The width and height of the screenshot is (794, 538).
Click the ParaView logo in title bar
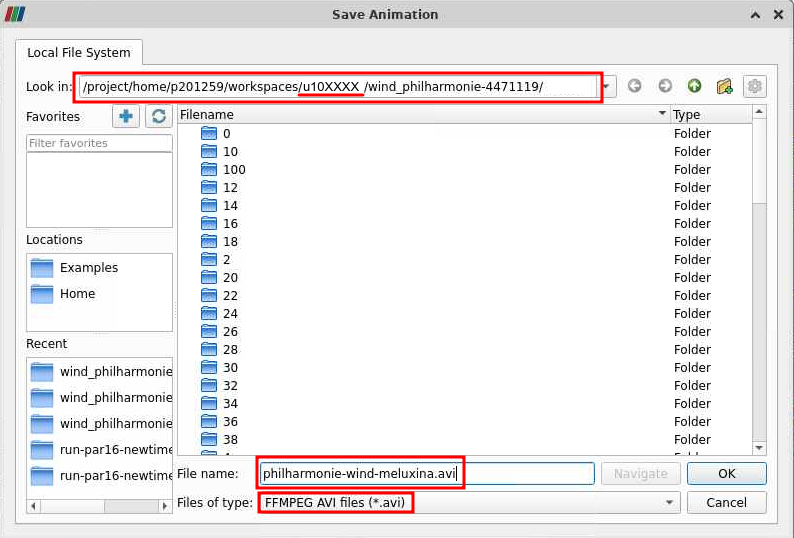(x=15, y=14)
